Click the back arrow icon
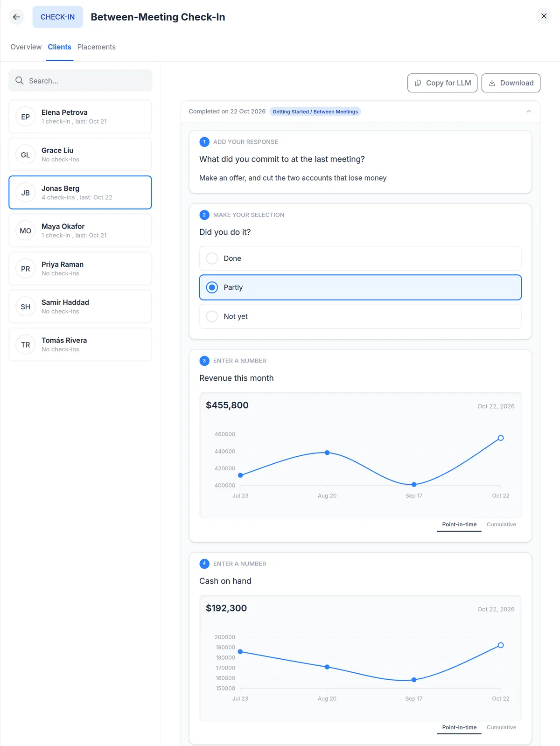Image resolution: width=560 pixels, height=746 pixels. 17,17
